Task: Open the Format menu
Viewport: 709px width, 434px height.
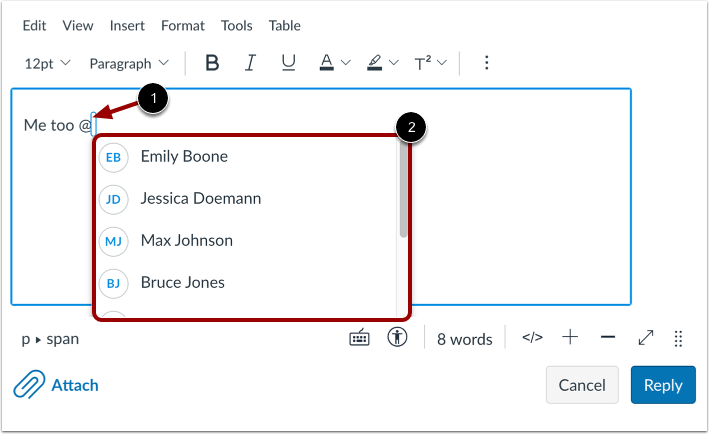Action: coord(183,25)
